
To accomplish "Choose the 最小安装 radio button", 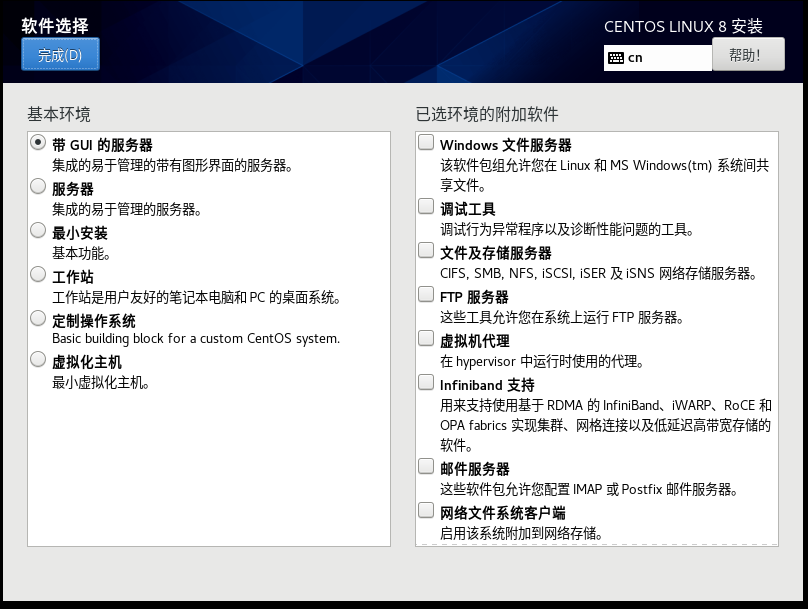I will point(38,230).
